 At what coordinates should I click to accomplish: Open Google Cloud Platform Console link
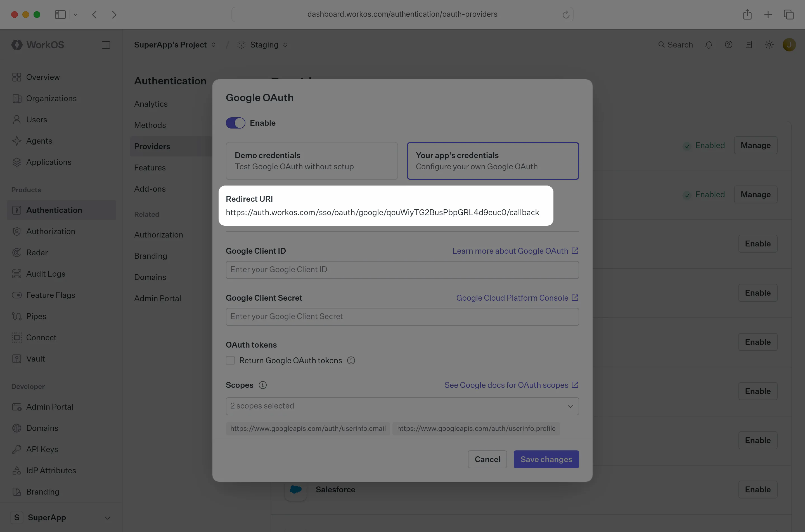point(517,298)
